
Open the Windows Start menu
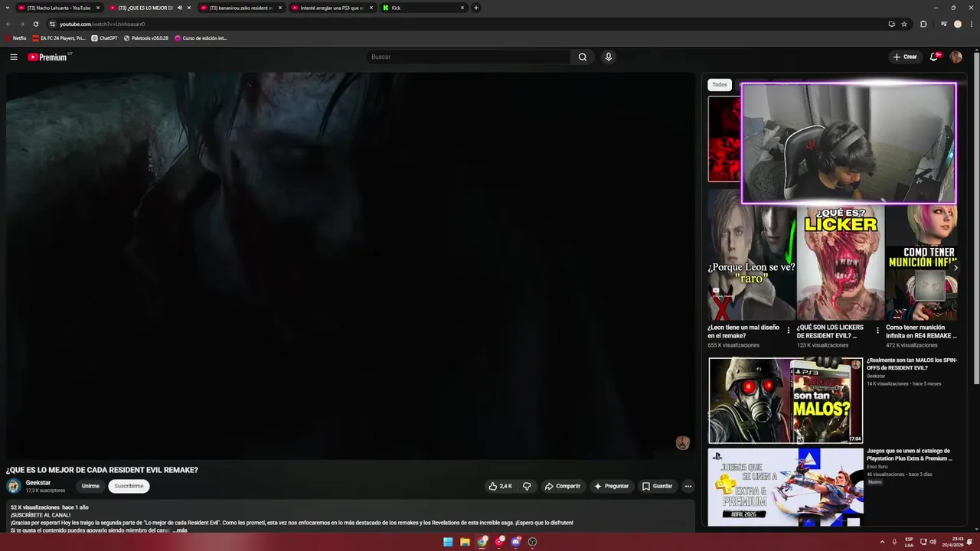(x=448, y=542)
